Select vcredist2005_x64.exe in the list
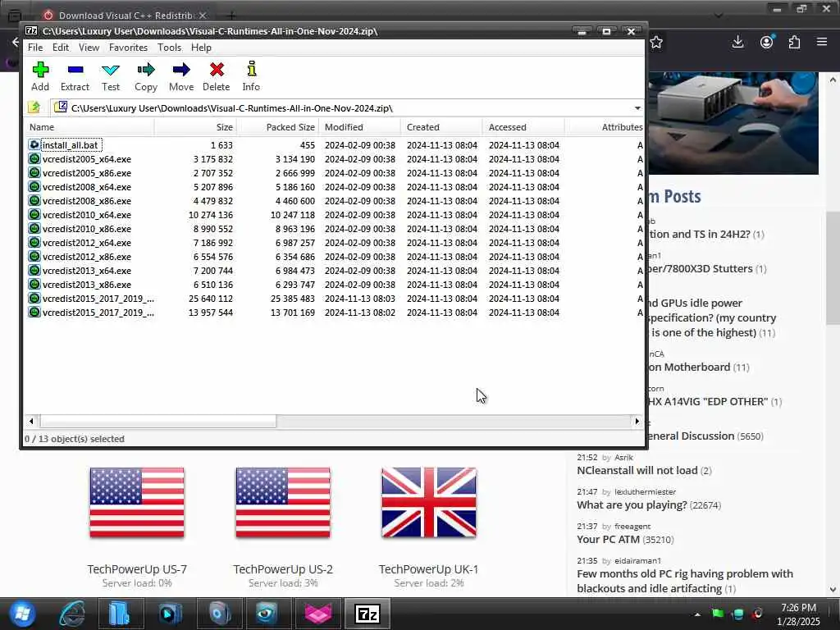Viewport: 840px width, 630px height. (x=87, y=159)
